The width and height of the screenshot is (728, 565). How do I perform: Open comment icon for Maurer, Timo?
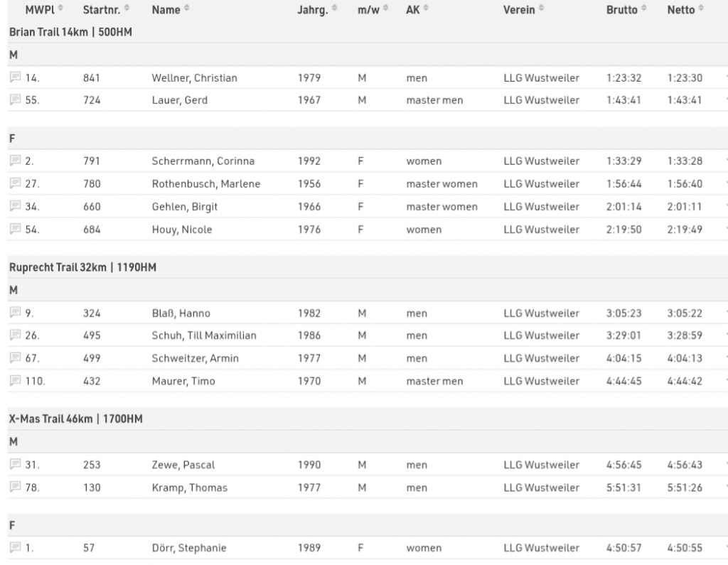16,382
